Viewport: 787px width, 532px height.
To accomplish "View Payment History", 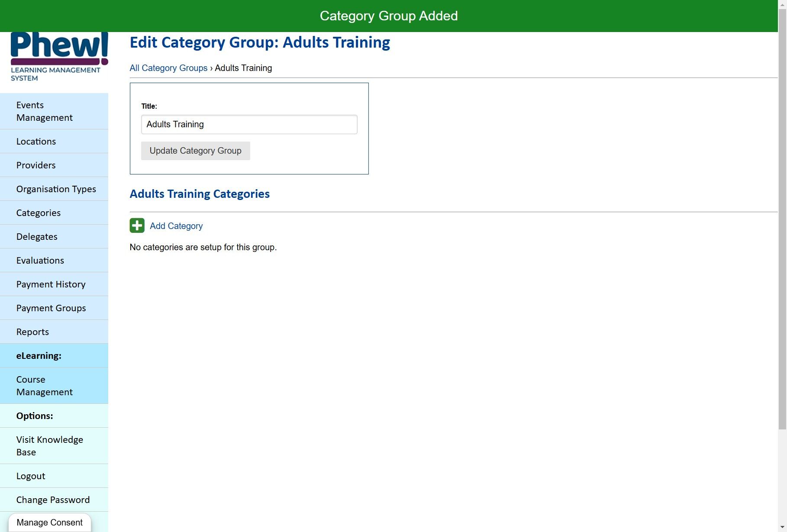I will pos(51,284).
